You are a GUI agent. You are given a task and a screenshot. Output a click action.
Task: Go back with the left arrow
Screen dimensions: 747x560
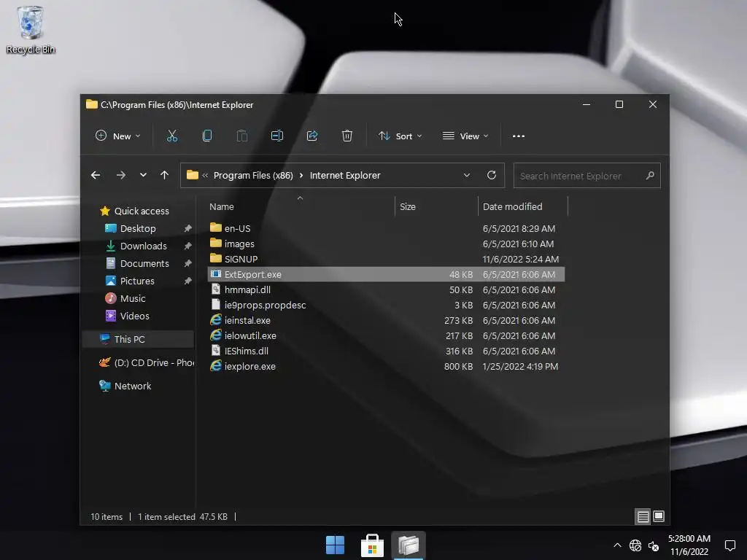pos(96,175)
